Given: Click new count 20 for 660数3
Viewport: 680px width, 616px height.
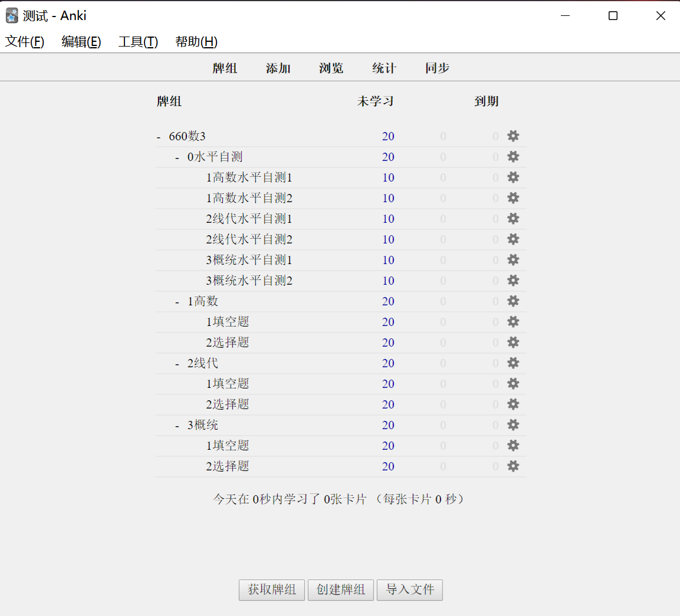Looking at the screenshot, I should [388, 136].
